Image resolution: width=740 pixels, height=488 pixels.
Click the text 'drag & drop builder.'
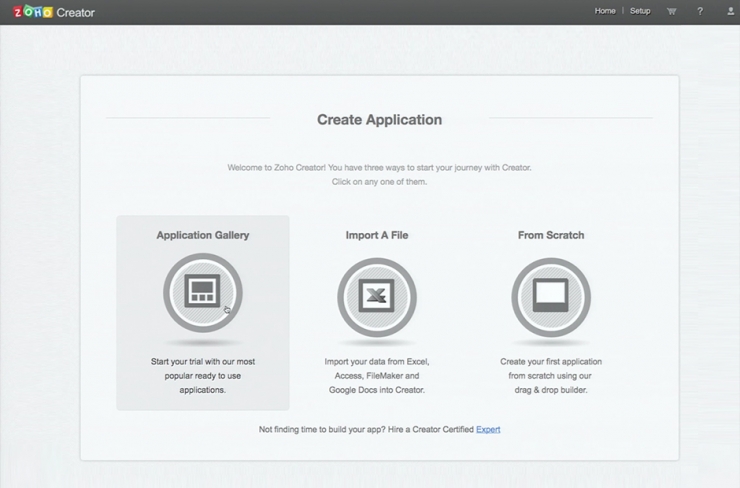click(551, 390)
